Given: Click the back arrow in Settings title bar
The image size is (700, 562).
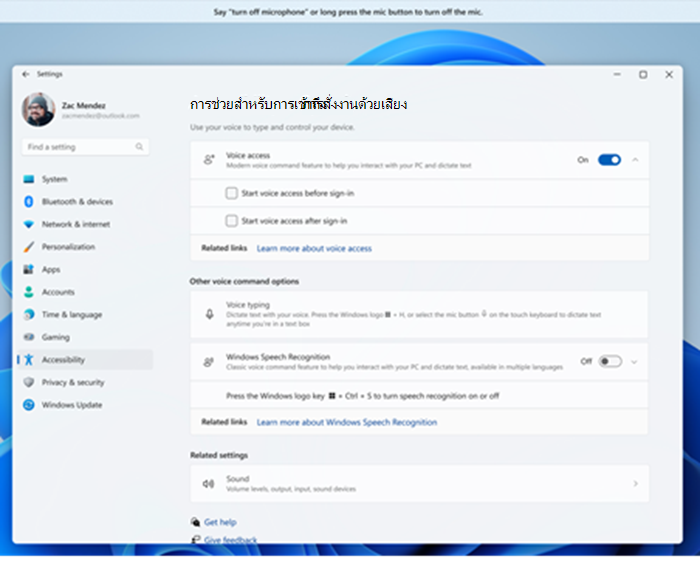Looking at the screenshot, I should [25, 74].
